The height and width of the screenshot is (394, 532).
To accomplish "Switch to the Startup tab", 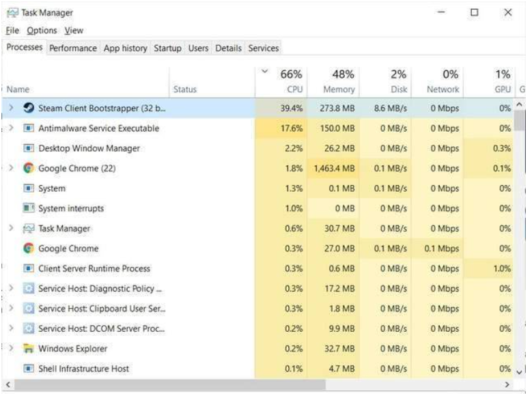I will (167, 48).
